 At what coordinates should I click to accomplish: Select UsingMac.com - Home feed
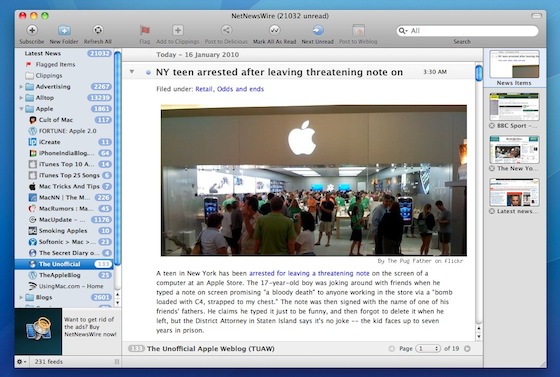(x=65, y=286)
